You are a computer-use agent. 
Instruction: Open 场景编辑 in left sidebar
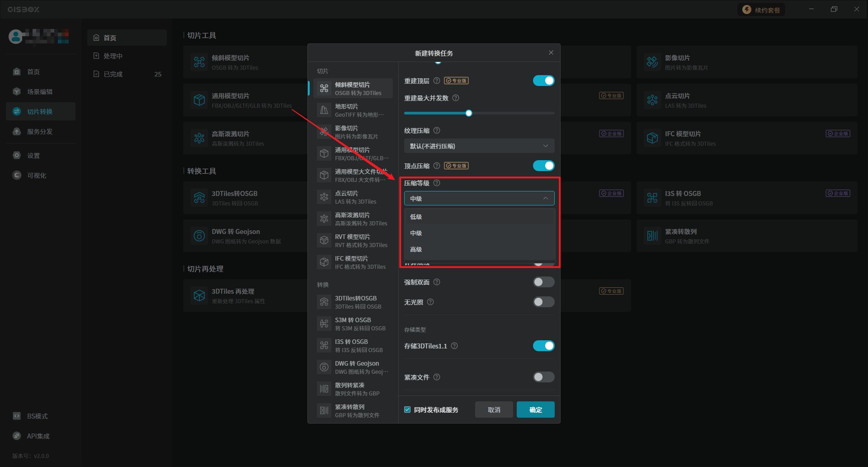40,92
